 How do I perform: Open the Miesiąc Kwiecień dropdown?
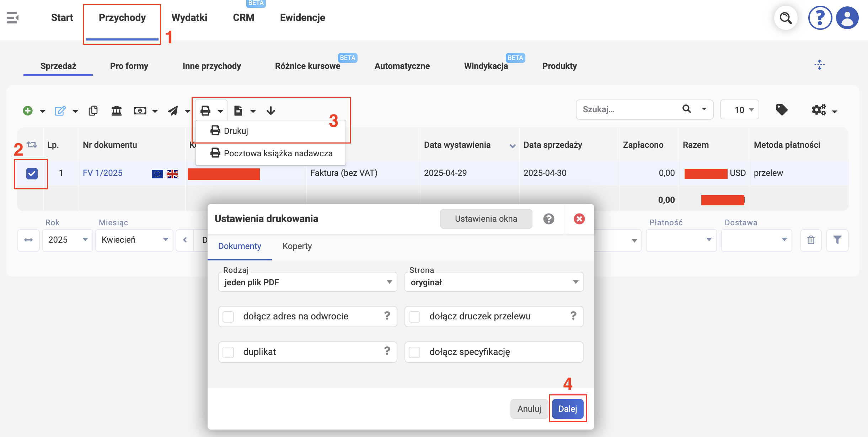[x=134, y=240]
